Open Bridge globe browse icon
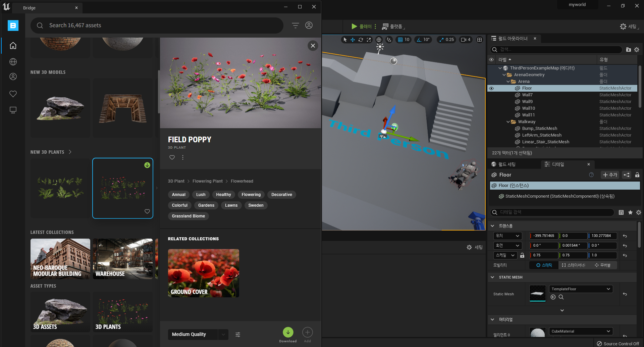 click(13, 62)
